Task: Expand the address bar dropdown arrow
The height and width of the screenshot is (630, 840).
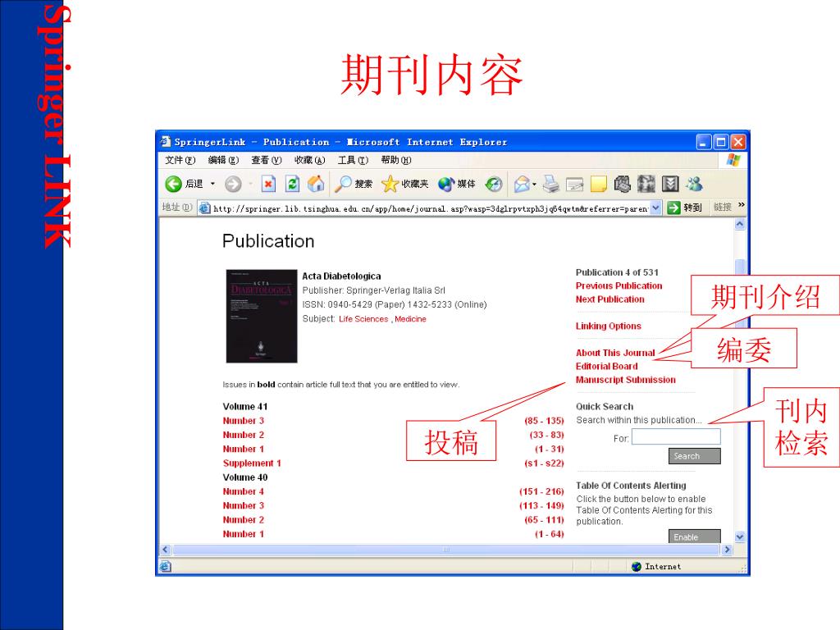Action: 655,208
